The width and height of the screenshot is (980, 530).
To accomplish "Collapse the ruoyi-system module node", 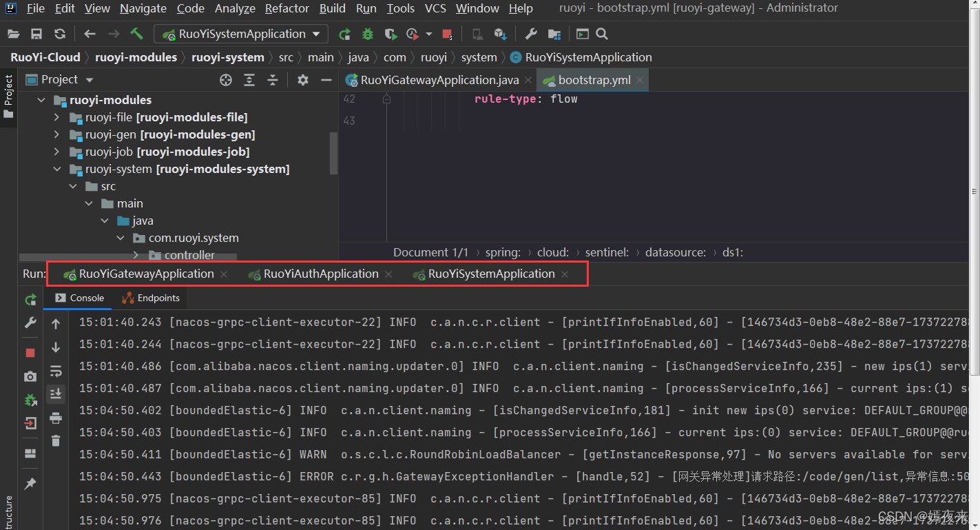I will [57, 169].
